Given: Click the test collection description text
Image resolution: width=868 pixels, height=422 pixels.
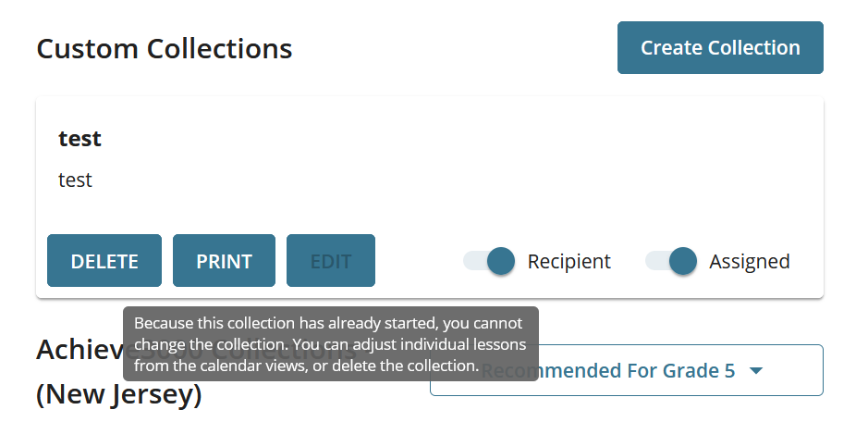Looking at the screenshot, I should point(75,180).
